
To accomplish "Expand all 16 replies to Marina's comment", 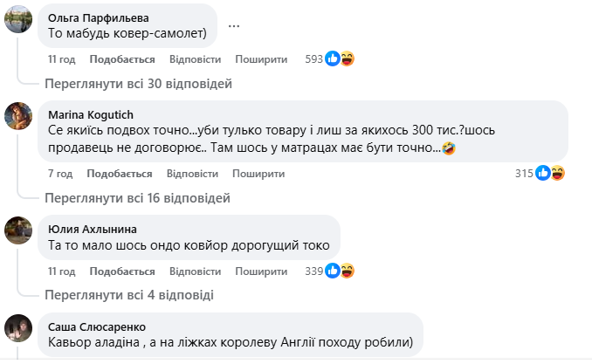I will 138,197.
